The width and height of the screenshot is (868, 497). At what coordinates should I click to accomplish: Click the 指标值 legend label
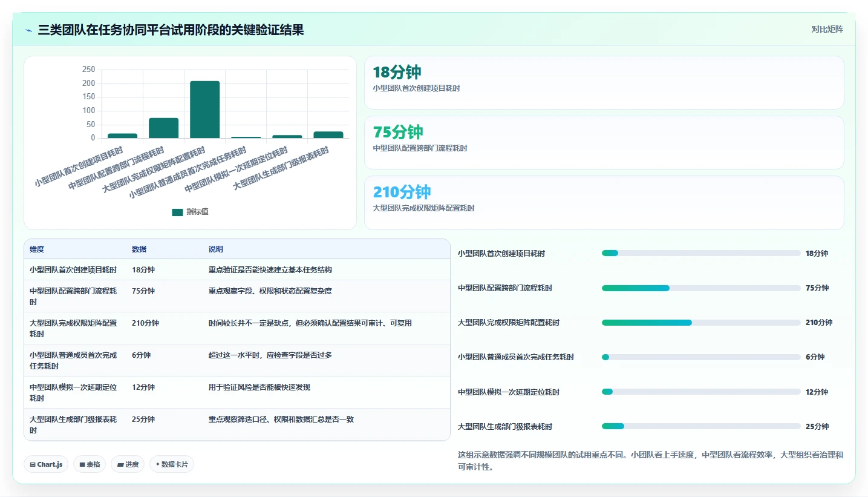pos(197,212)
